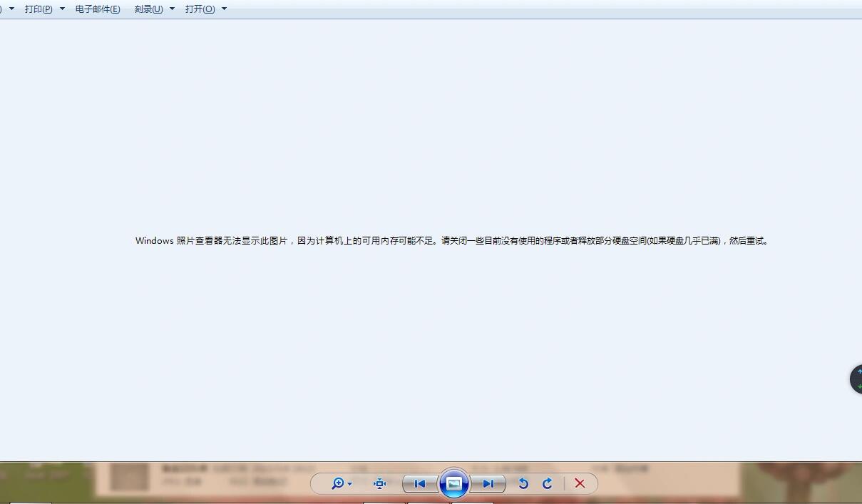Expand the arrow beside 打开(O)
This screenshot has height=504, width=862.
pyautogui.click(x=224, y=9)
